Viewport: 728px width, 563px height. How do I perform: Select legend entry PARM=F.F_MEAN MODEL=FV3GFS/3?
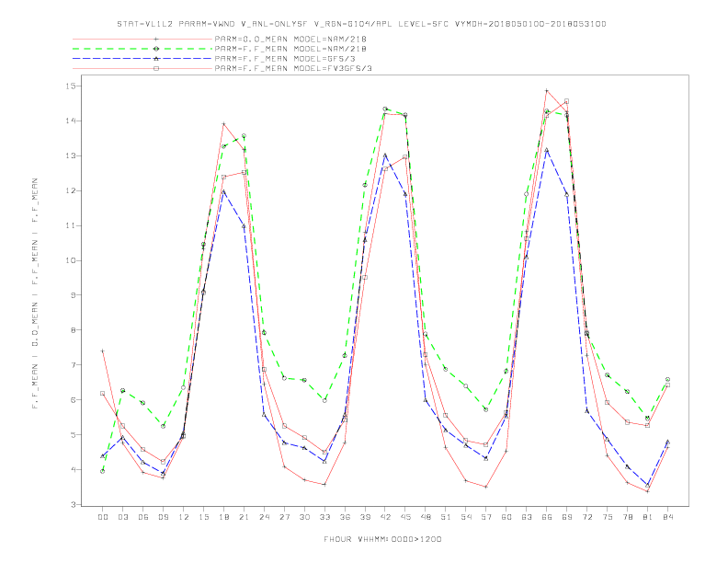point(293,68)
